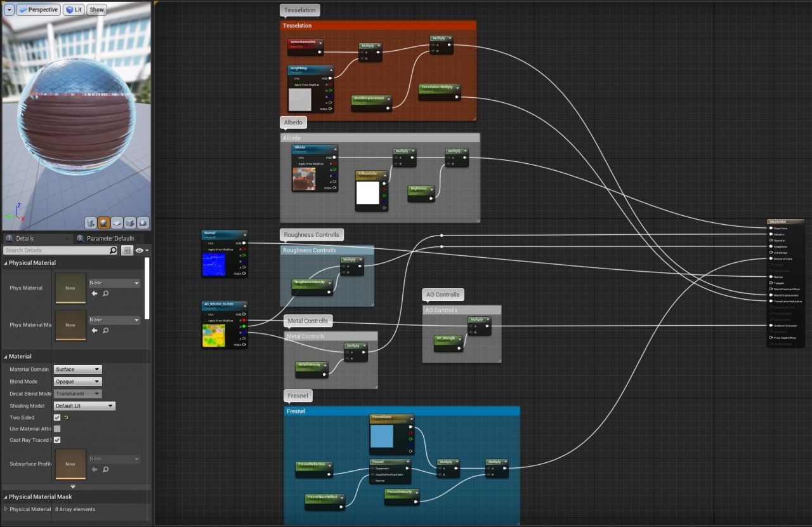Open the property matrix grid icon
The image size is (812, 527).
click(x=127, y=251)
